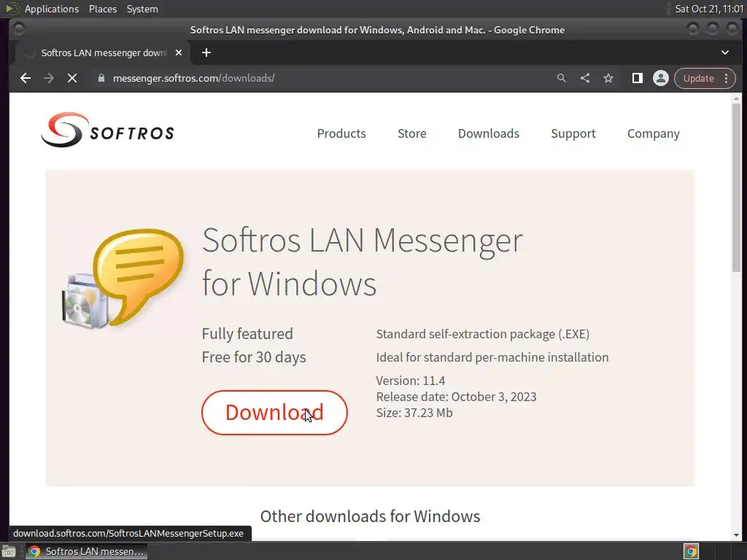The image size is (747, 560).
Task: Open the Places menu in top panel
Action: click(x=103, y=9)
